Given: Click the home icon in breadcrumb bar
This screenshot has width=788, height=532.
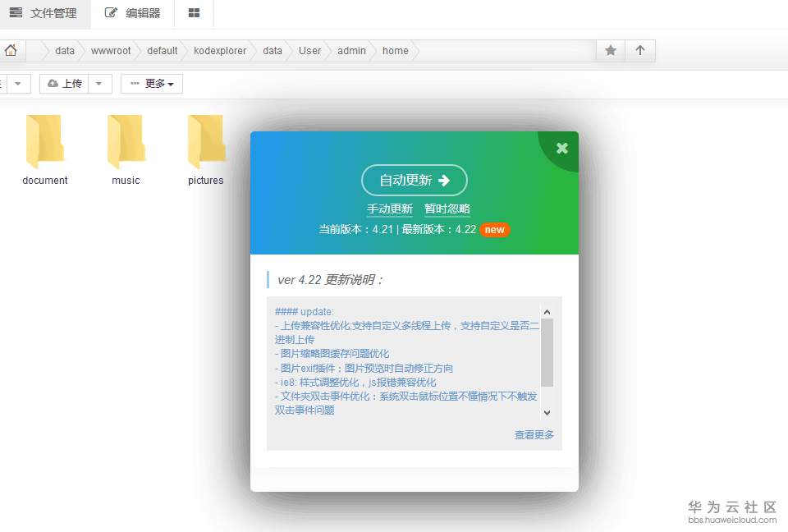Looking at the screenshot, I should coord(11,50).
